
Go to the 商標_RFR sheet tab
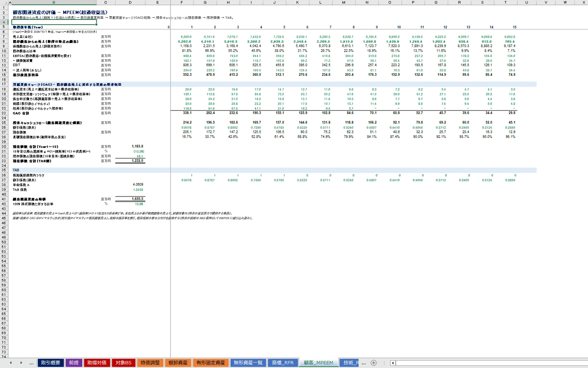click(283, 363)
